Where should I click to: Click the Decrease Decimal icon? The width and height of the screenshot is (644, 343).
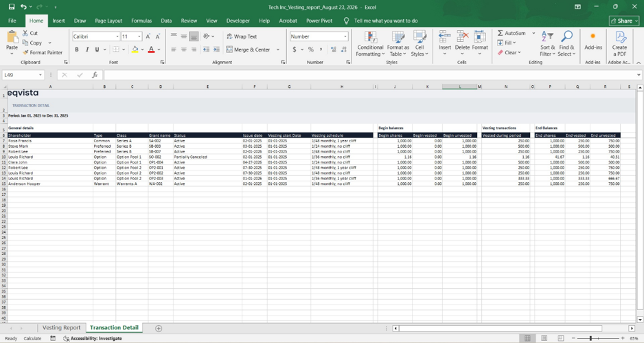[343, 49]
